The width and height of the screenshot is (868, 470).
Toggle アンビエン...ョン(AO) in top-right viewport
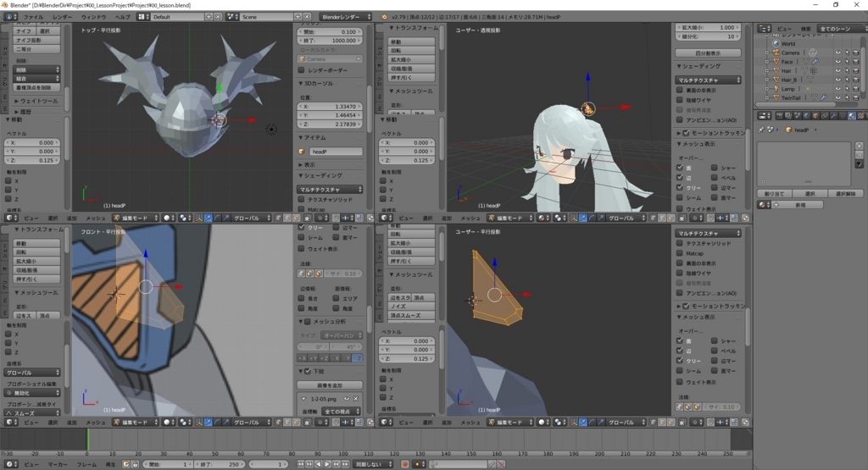point(680,120)
